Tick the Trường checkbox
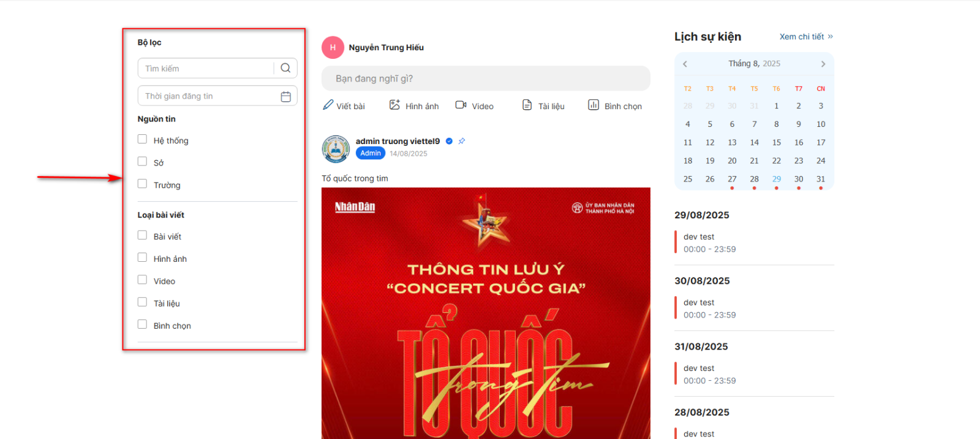Image resolution: width=980 pixels, height=439 pixels. click(x=142, y=184)
